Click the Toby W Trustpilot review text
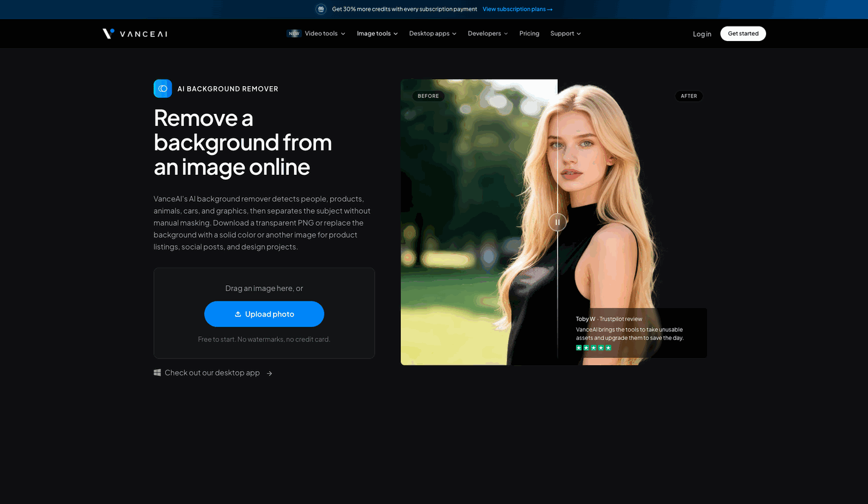Viewport: 868px width, 504px height. point(609,319)
